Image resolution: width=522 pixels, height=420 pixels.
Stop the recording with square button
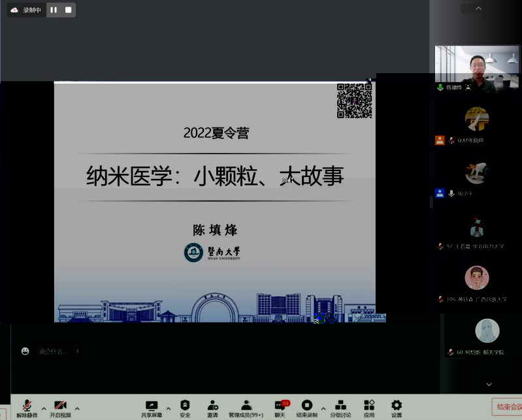tap(69, 10)
